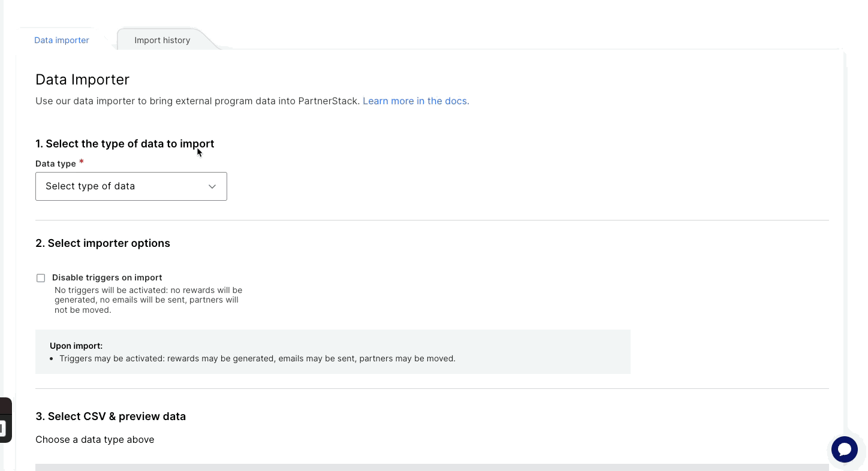The width and height of the screenshot is (868, 471).
Task: Click the Choose a data type above text
Action: coord(95,439)
